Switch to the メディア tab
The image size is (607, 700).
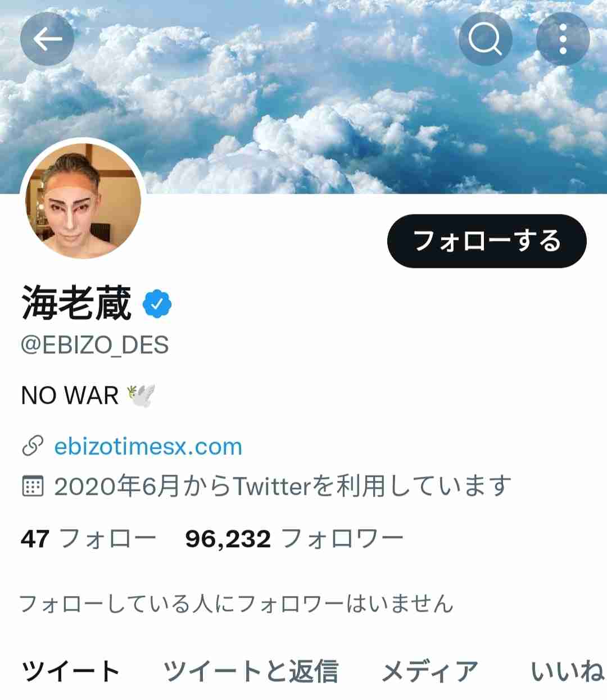[430, 671]
